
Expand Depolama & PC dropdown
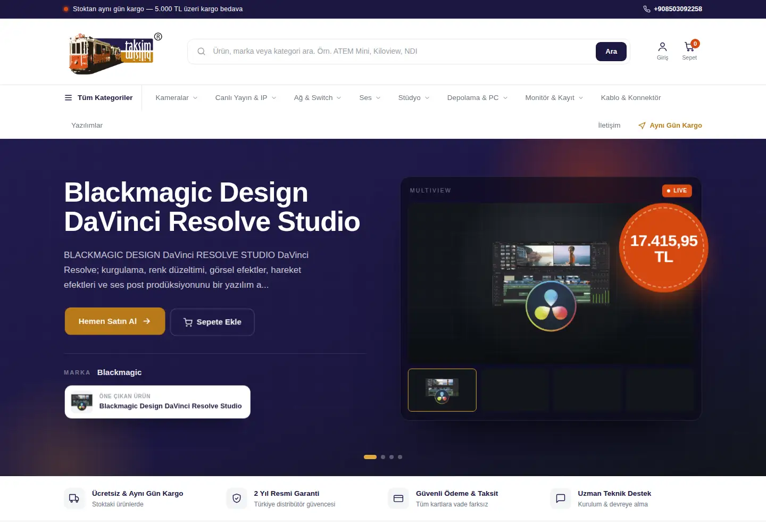(477, 98)
